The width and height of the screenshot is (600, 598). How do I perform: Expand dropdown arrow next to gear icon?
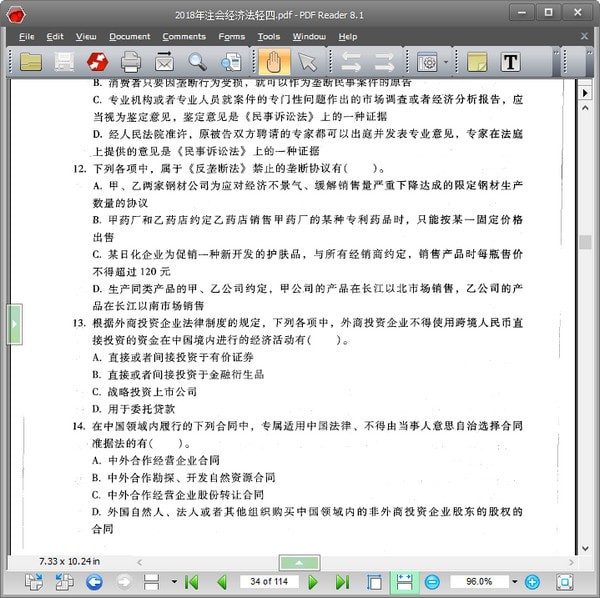(446, 62)
